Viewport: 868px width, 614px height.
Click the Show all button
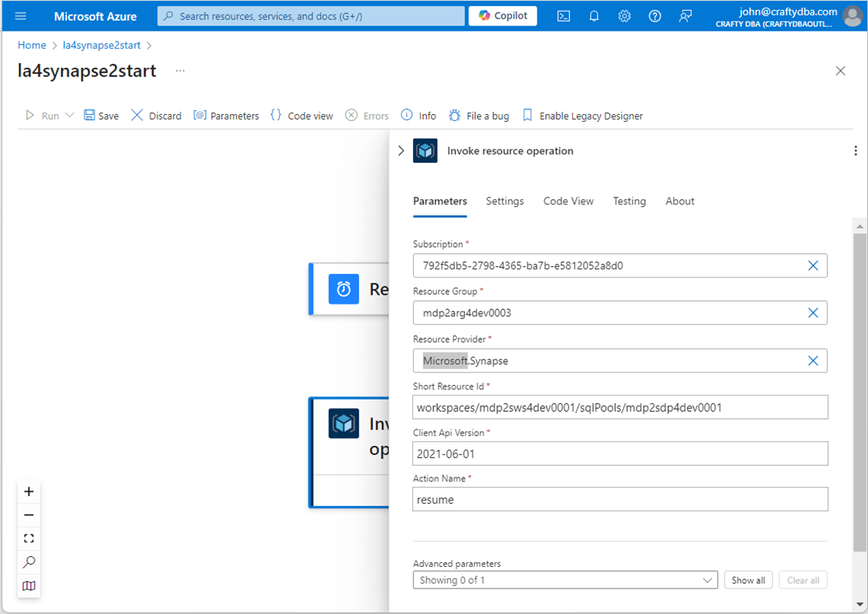click(748, 580)
